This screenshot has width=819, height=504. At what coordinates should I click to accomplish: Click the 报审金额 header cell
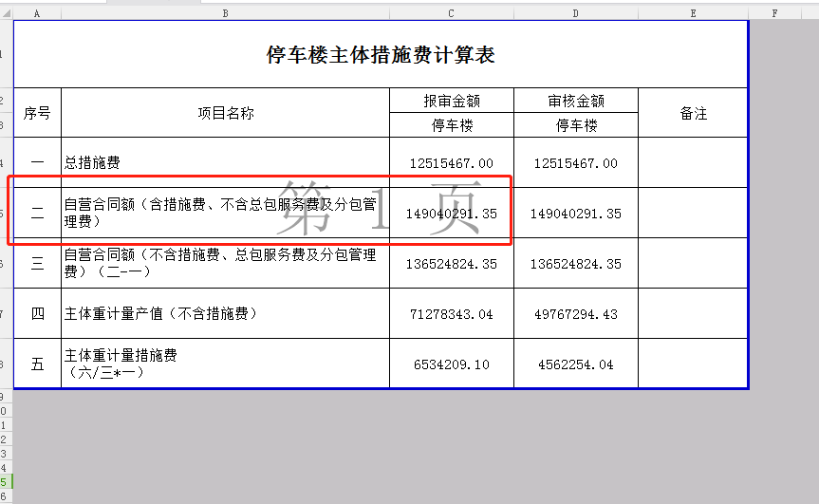(452, 101)
